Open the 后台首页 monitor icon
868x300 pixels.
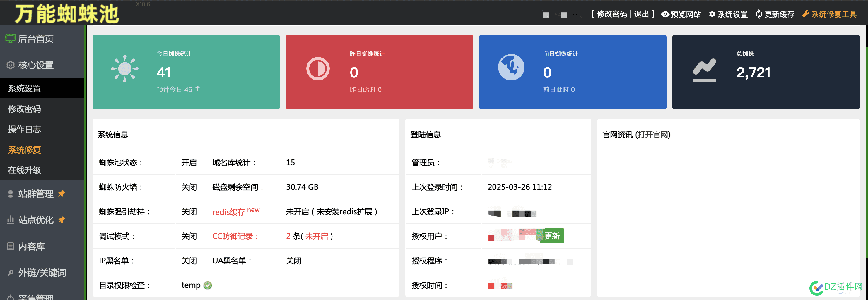[11, 39]
